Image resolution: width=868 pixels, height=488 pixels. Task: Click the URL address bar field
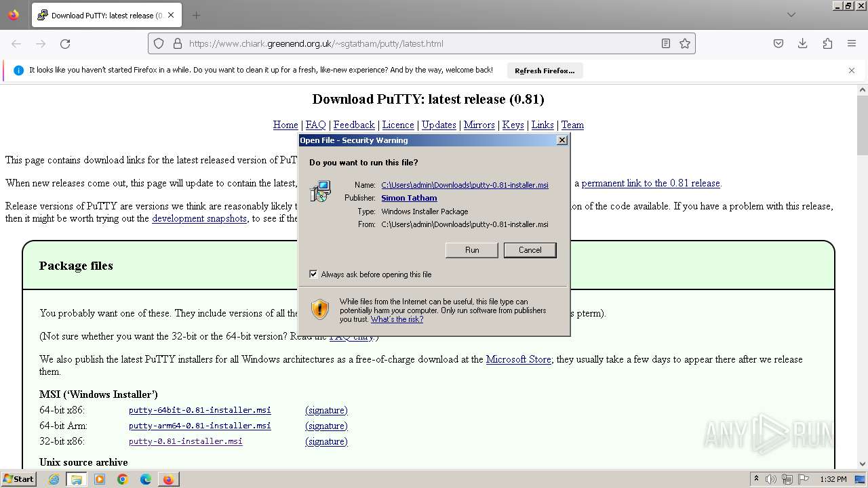click(x=420, y=43)
